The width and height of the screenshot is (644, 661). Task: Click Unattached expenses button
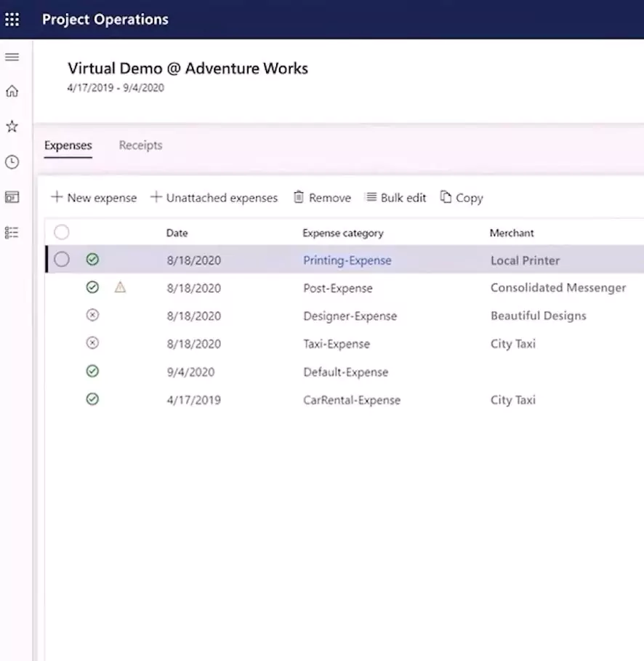pyautogui.click(x=214, y=198)
